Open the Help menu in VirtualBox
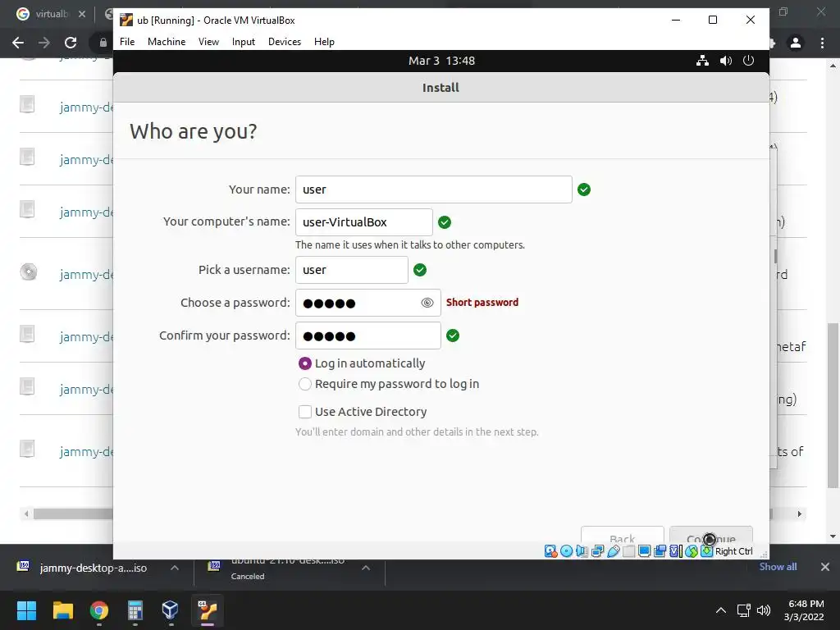 (x=324, y=42)
